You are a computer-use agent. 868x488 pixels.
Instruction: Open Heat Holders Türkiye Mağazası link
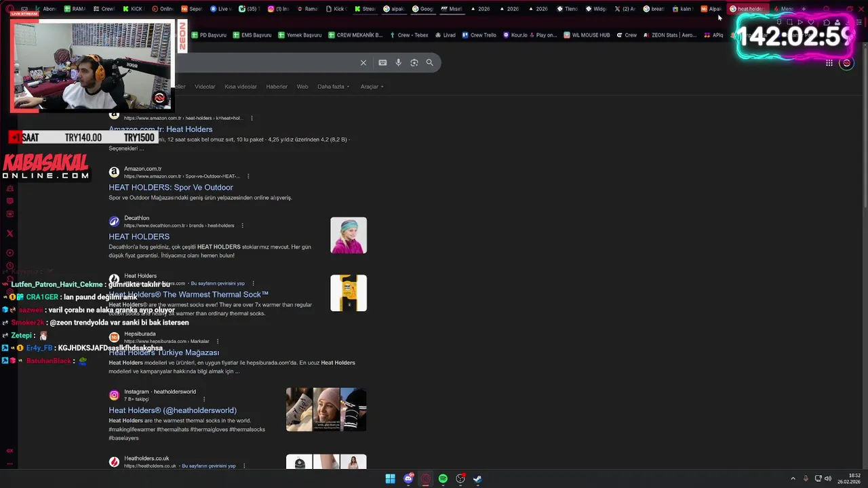point(164,352)
